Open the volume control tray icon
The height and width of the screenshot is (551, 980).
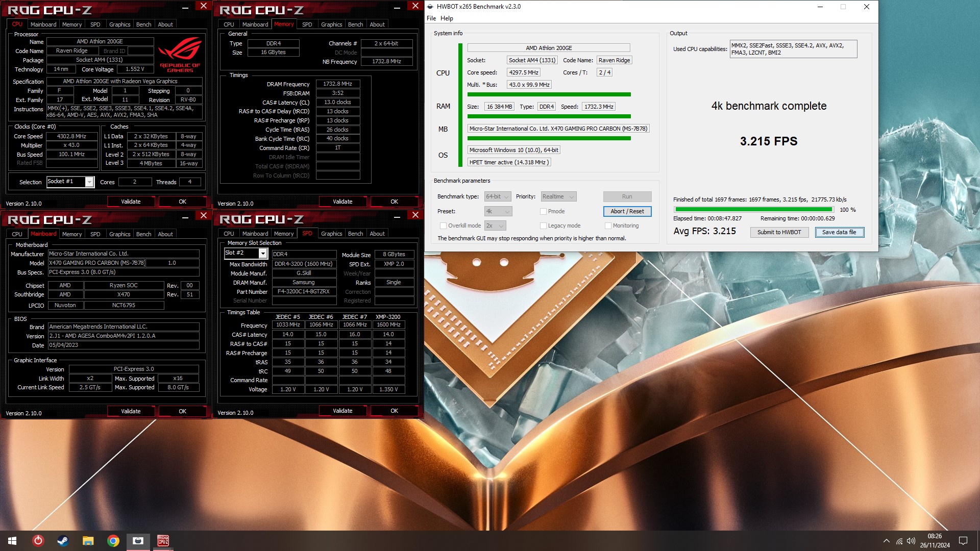tap(911, 541)
